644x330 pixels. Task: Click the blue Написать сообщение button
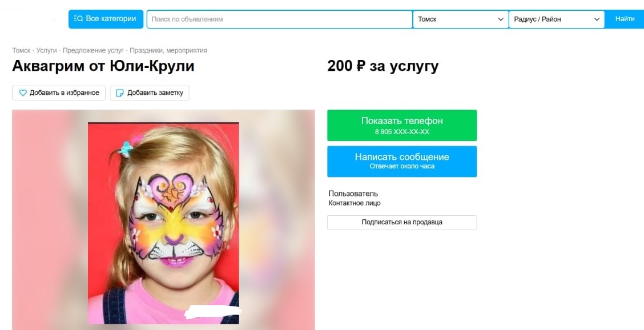pyautogui.click(x=402, y=162)
